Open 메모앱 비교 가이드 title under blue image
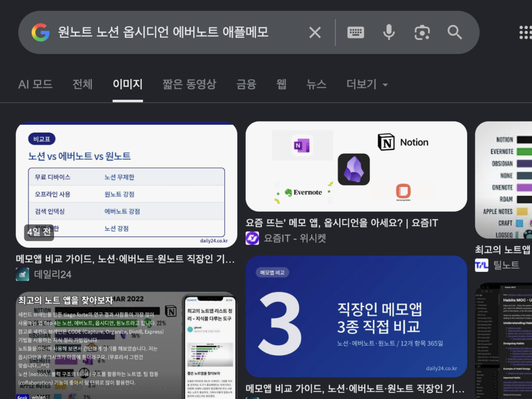Viewport: 532px width, 399px height. [x=355, y=388]
